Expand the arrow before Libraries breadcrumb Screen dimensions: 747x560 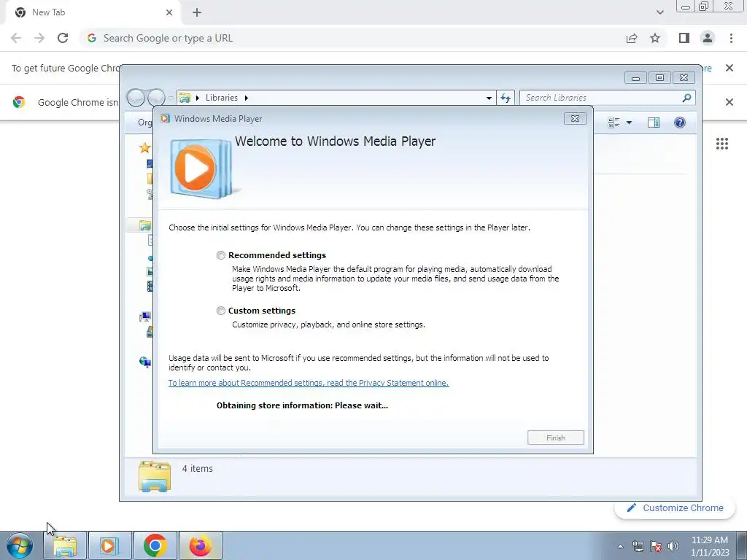coord(197,98)
